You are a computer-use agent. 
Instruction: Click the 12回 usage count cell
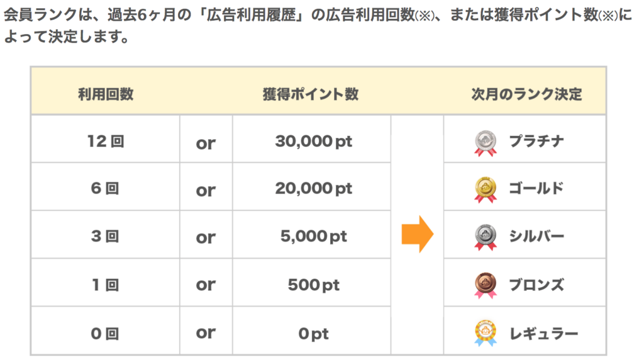click(x=106, y=139)
